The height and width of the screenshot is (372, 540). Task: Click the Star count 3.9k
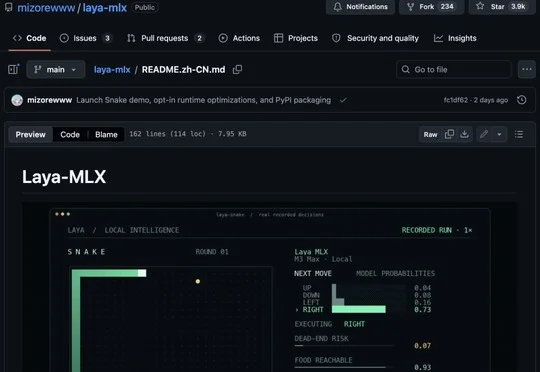[518, 7]
